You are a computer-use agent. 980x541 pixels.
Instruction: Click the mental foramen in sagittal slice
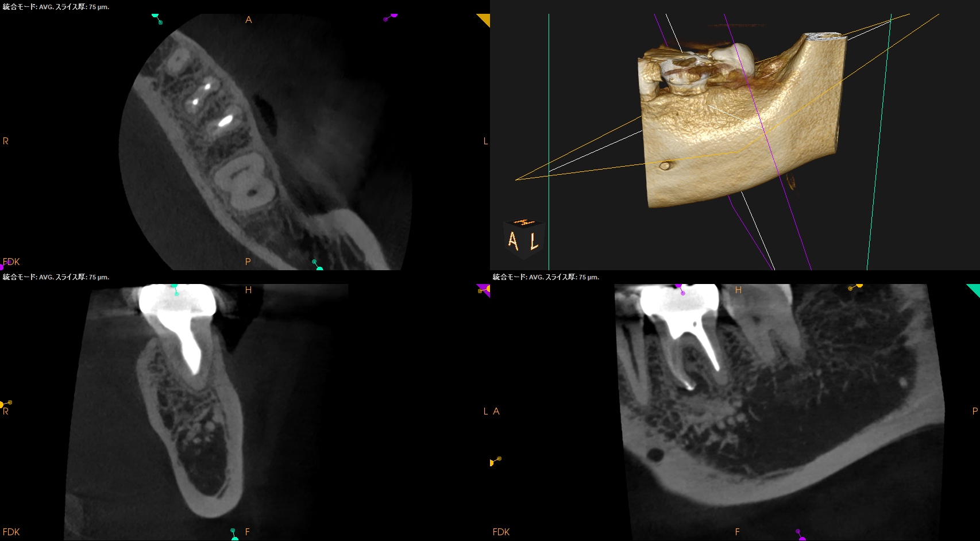654,455
